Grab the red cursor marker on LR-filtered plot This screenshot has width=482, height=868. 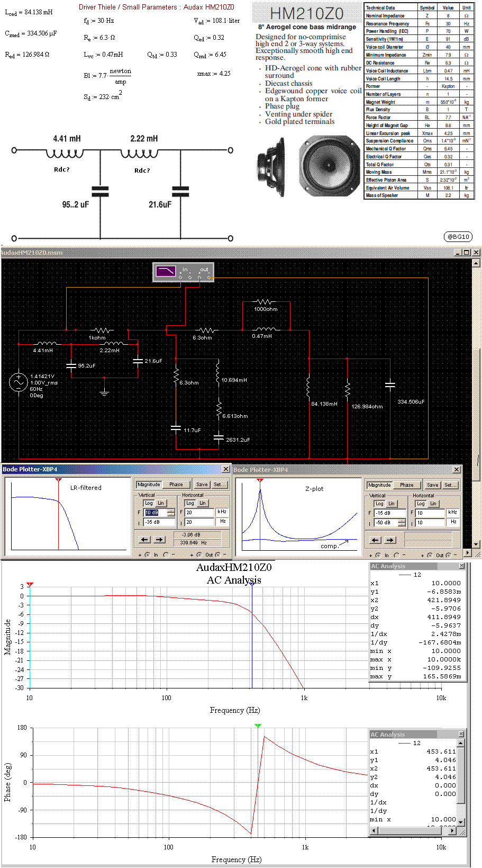point(58,480)
